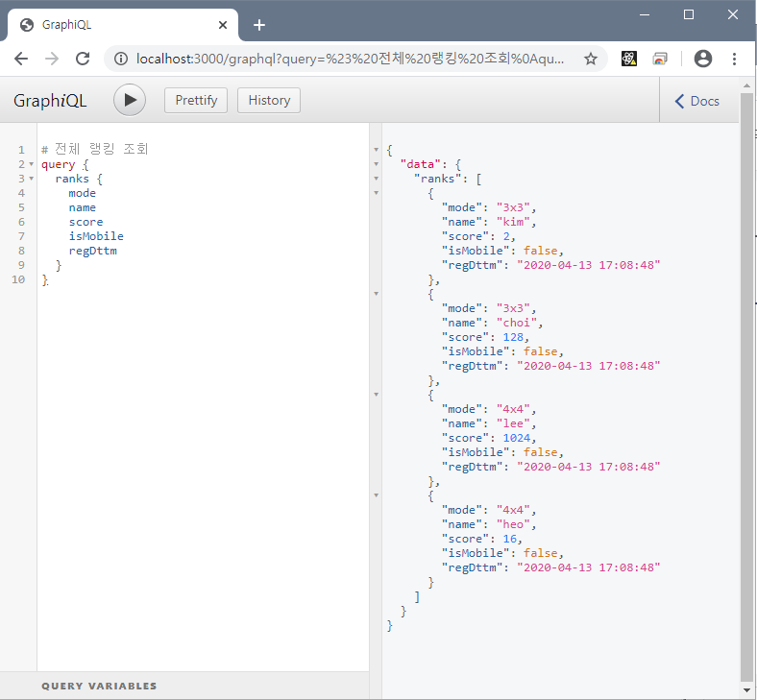The height and width of the screenshot is (700, 757).
Task: Collapse the ranks block fold arrow on line 3
Action: tap(32, 179)
